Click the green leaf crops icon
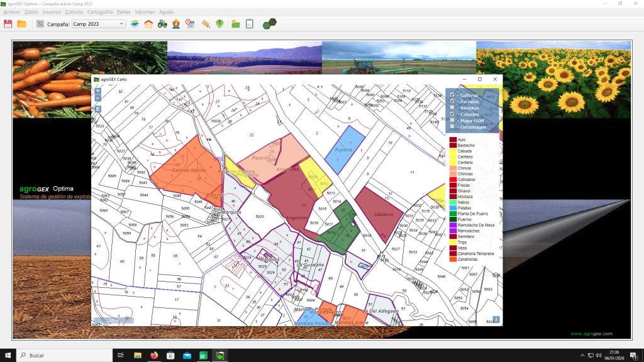 (x=219, y=24)
